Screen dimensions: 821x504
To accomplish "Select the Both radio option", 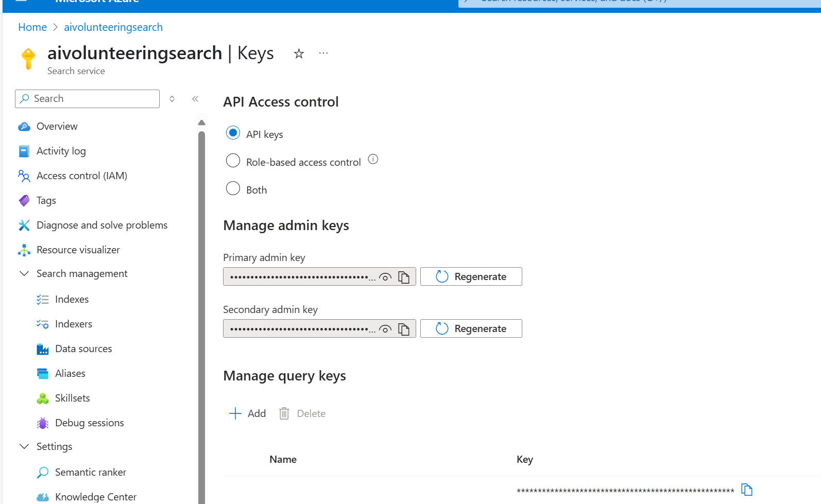I will click(x=233, y=188).
